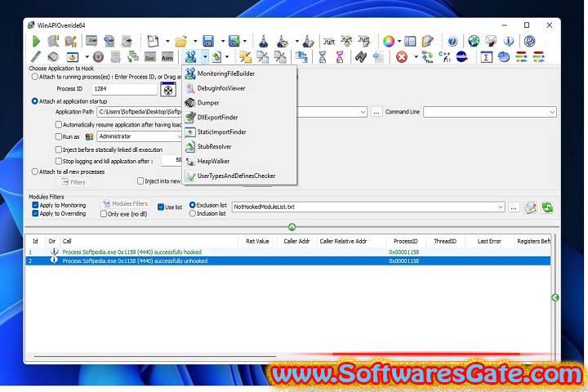Image resolution: width=588 pixels, height=392 pixels.
Task: Open the dropdown arrow beside save icon
Action: coord(222,42)
